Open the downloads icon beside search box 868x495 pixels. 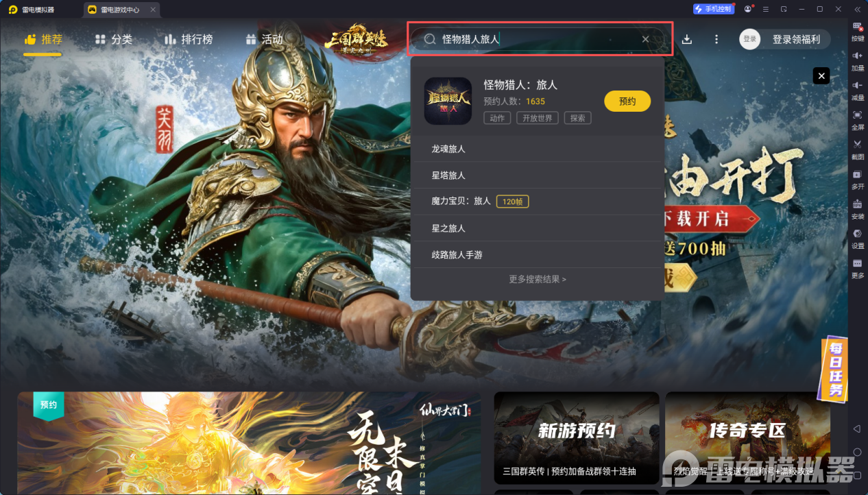coord(687,39)
